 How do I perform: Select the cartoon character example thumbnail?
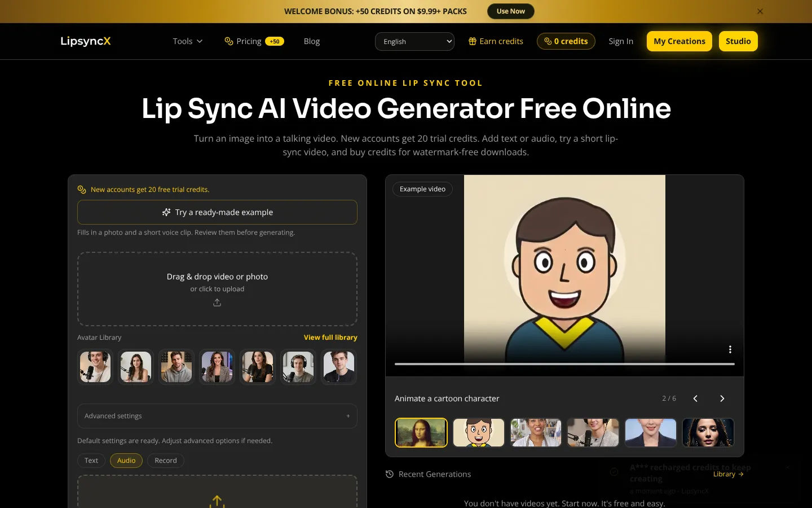(x=479, y=432)
